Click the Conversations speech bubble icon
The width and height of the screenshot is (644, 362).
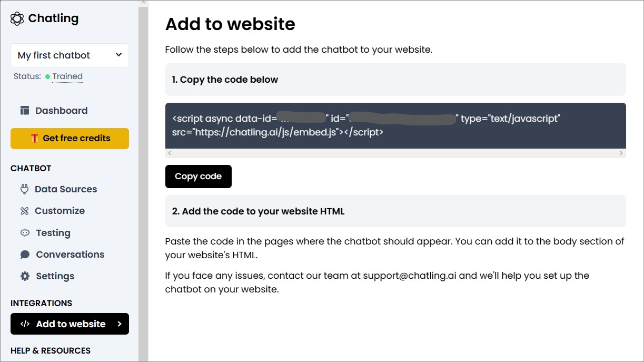[25, 255]
